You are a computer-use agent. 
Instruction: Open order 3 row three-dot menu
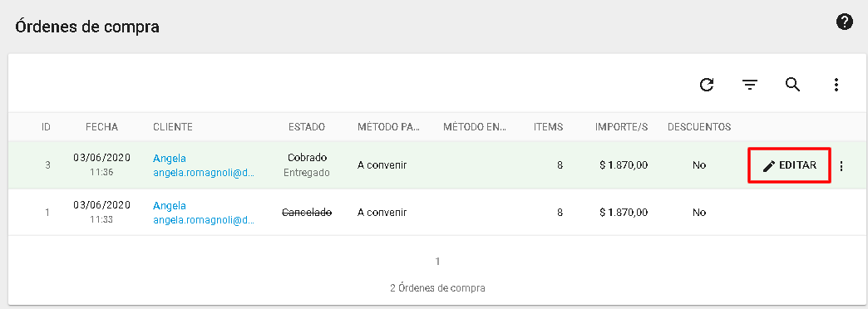point(841,166)
